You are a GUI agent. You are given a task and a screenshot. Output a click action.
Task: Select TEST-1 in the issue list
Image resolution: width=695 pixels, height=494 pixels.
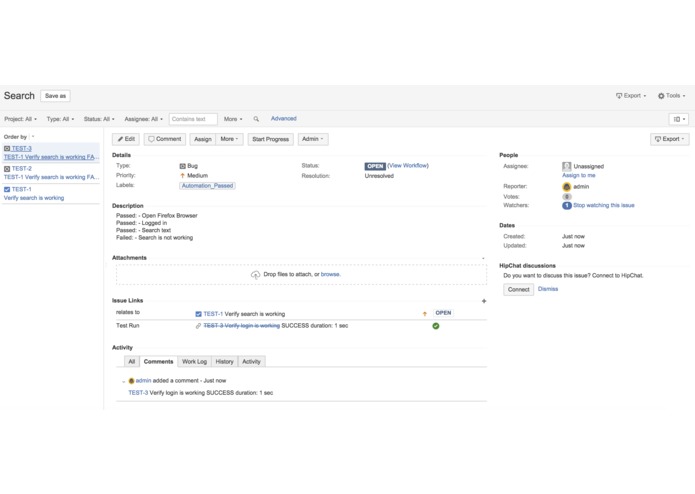[51, 194]
